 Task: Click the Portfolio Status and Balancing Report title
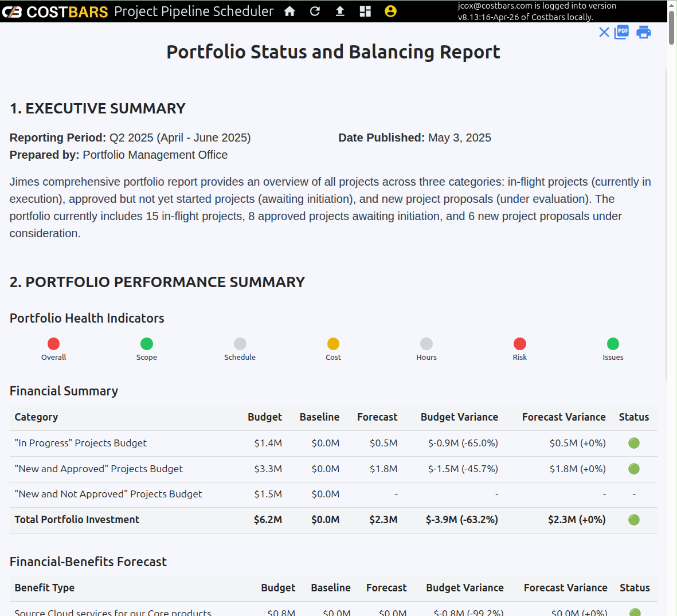[333, 52]
